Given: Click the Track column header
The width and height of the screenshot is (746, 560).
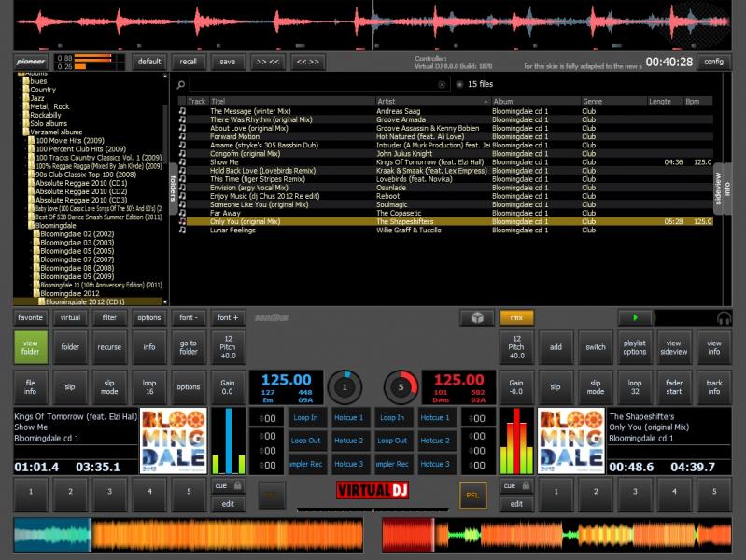Looking at the screenshot, I should tap(197, 102).
